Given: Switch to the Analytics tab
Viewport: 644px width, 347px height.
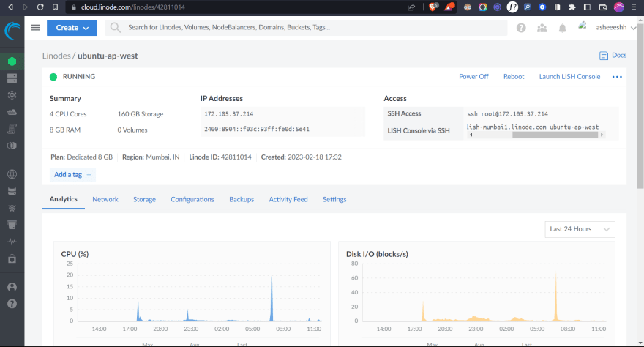Looking at the screenshot, I should point(63,199).
